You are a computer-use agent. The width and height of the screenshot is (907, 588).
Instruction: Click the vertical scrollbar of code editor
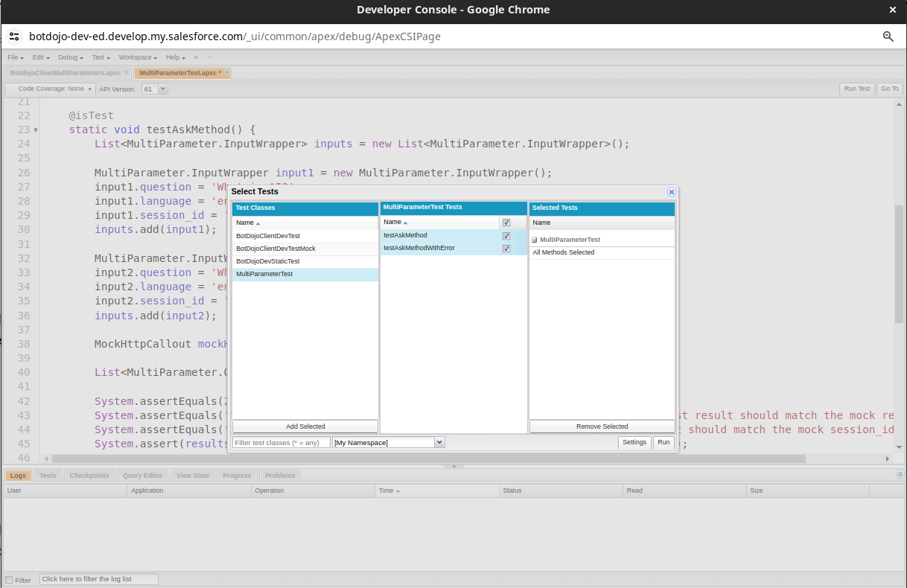(899, 263)
